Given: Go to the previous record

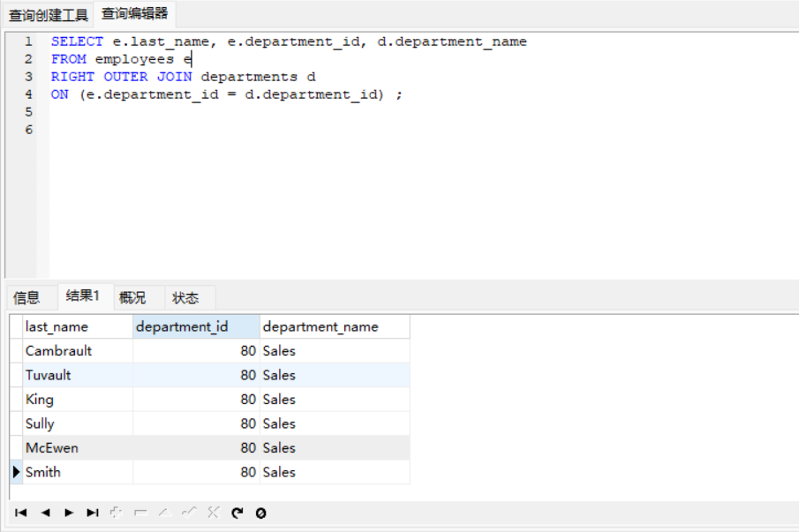Looking at the screenshot, I should [45, 513].
